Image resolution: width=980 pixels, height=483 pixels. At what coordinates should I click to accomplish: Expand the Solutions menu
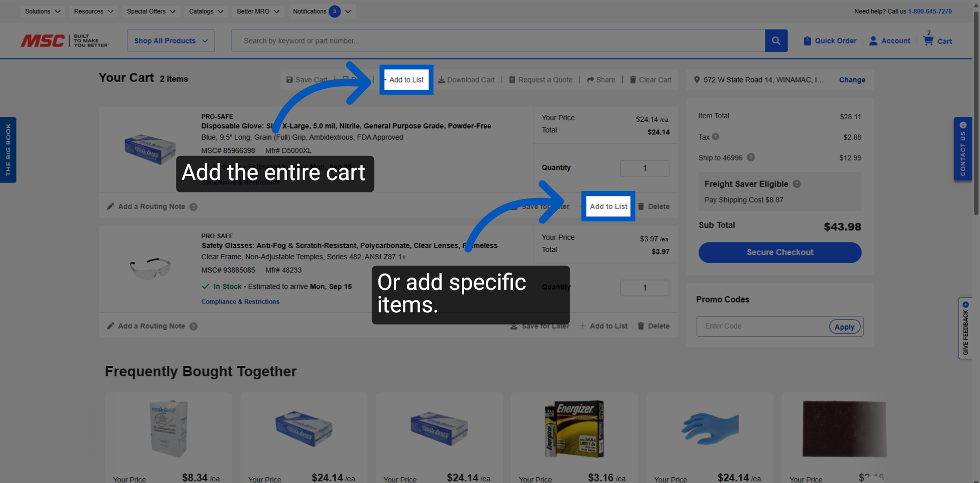(x=42, y=11)
